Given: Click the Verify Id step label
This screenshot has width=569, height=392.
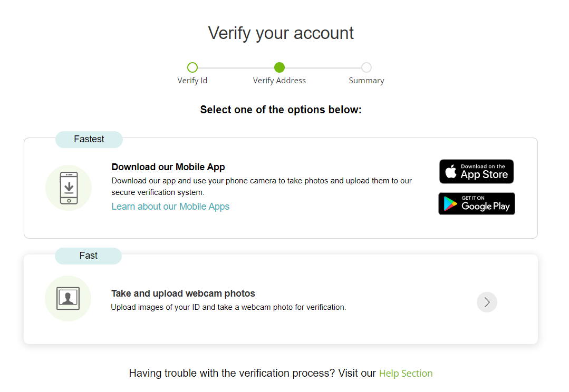Looking at the screenshot, I should 192,81.
